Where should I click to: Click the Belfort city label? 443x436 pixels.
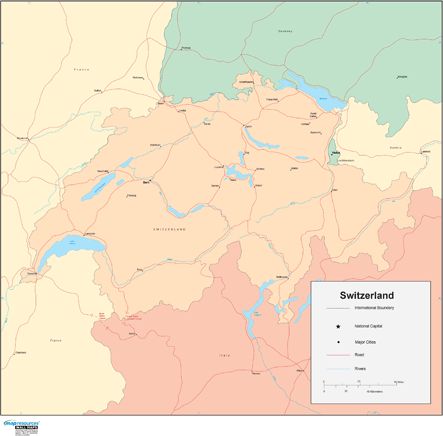tap(97, 90)
